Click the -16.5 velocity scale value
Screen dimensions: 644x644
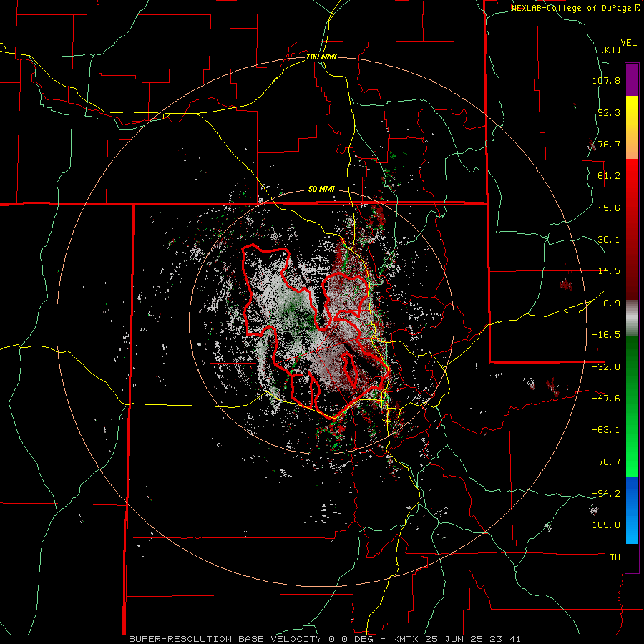point(606,335)
